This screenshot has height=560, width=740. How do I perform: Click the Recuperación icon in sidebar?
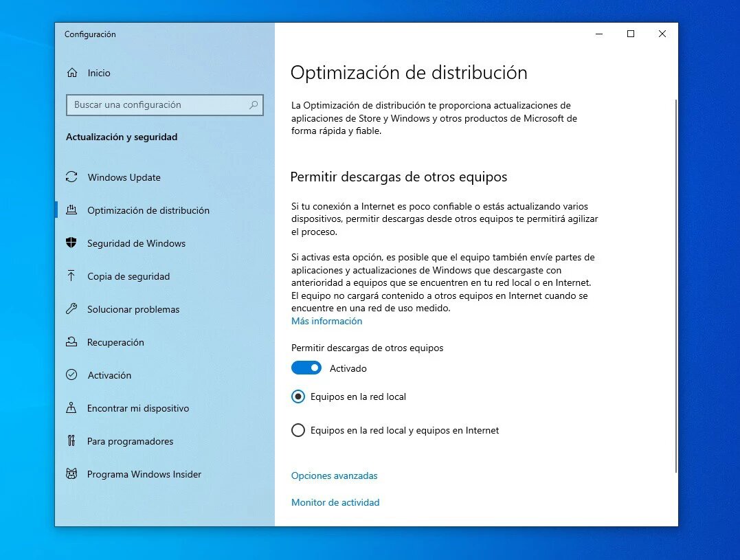(71, 342)
